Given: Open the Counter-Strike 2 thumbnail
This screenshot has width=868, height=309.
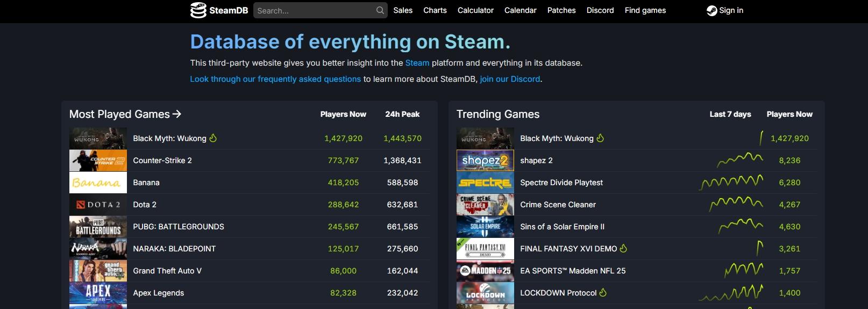Looking at the screenshot, I should (98, 160).
